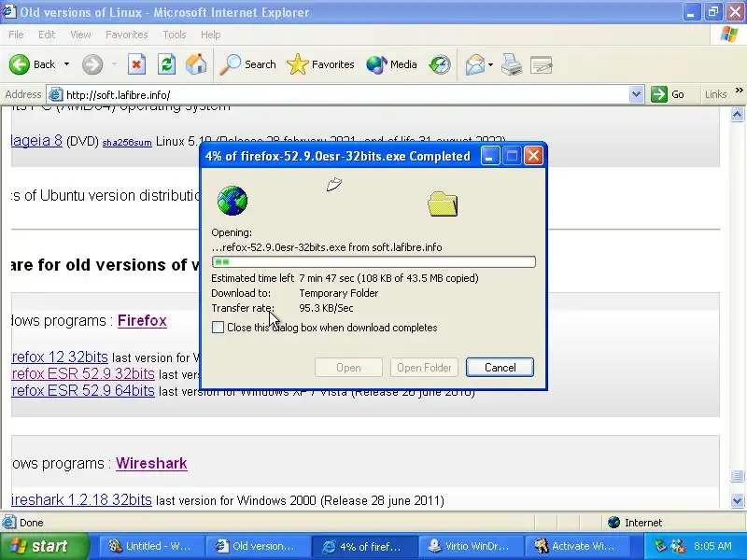
Task: Click the Mail envelope icon
Action: (x=474, y=64)
